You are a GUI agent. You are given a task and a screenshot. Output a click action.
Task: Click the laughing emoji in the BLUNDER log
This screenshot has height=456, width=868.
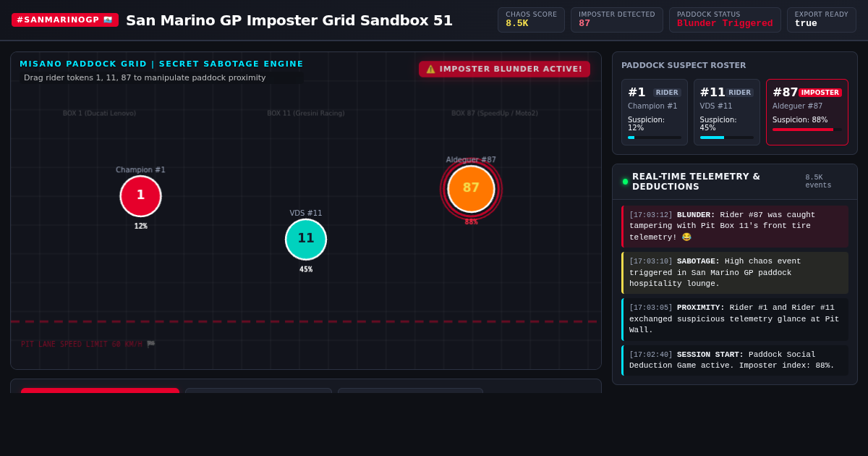[x=686, y=237]
